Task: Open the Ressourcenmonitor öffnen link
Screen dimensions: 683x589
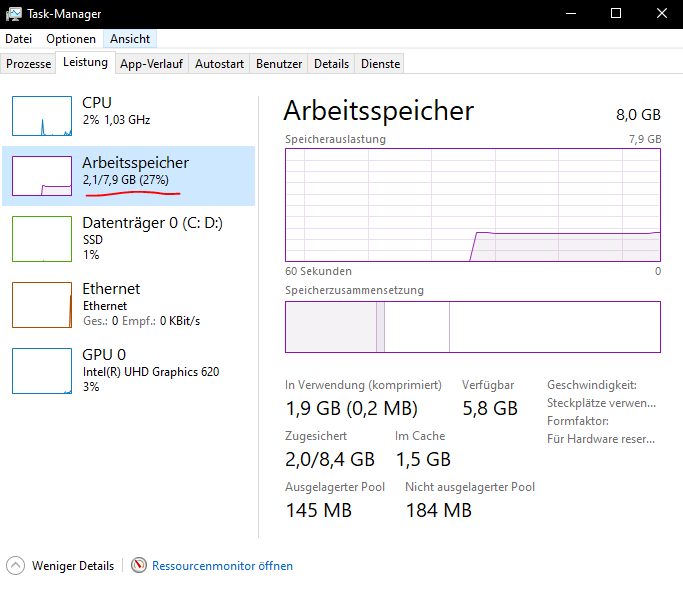Action: (x=222, y=565)
